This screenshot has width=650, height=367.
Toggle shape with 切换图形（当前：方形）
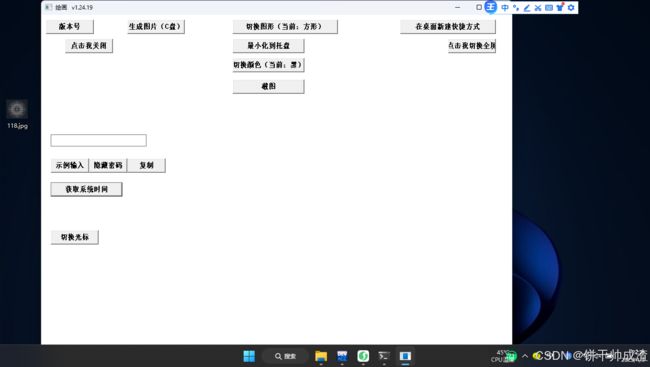pyautogui.click(x=285, y=27)
